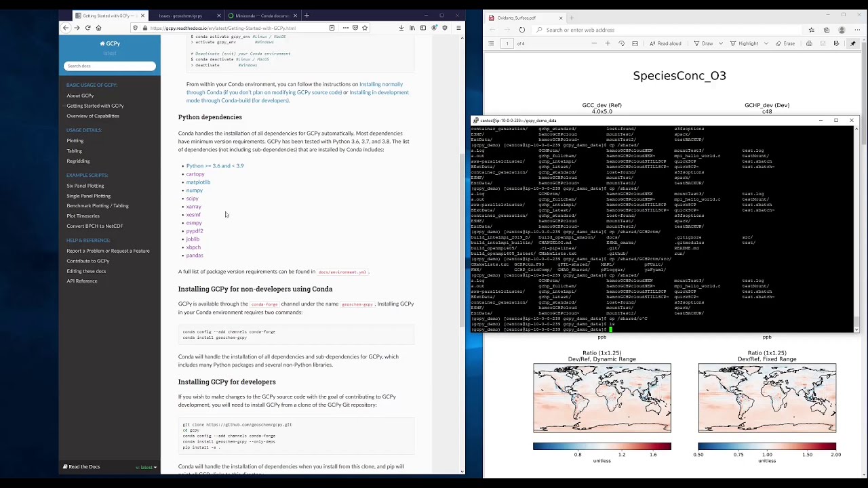Open a new tab in Firefox
This screenshot has width=868, height=488.
(307, 15)
